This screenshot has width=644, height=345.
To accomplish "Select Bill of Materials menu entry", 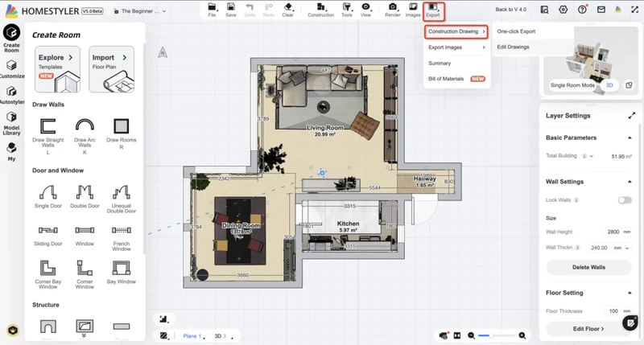I will 446,79.
